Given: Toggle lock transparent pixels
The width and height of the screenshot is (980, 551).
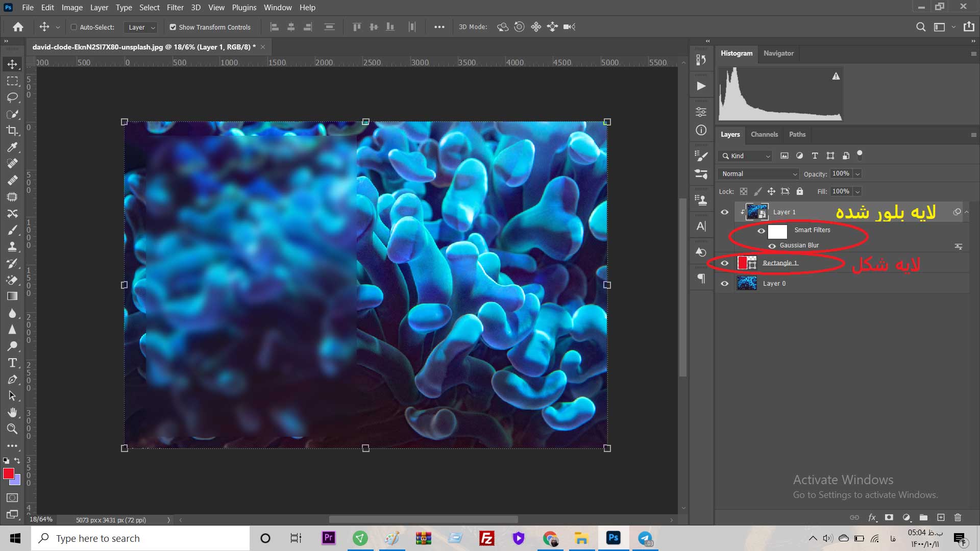Looking at the screenshot, I should point(744,191).
